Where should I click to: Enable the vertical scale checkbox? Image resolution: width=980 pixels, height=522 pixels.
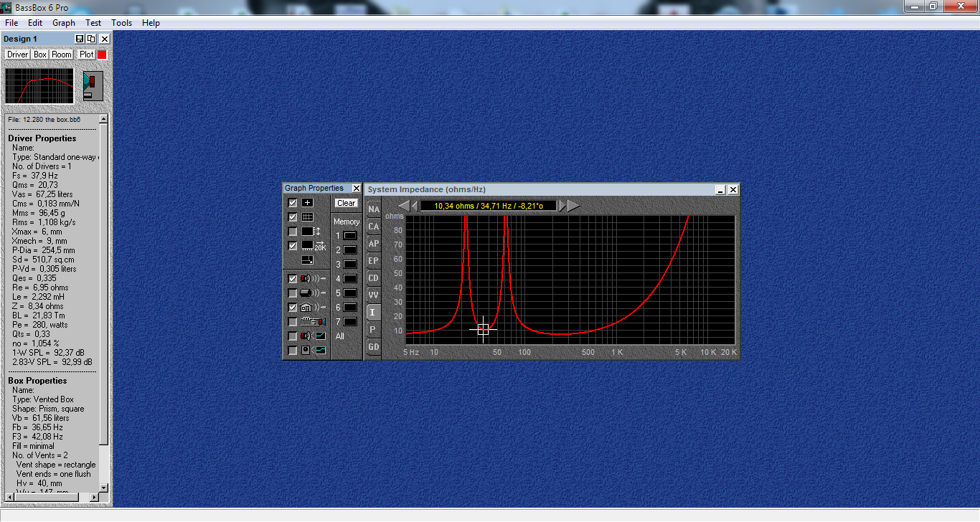point(293,232)
